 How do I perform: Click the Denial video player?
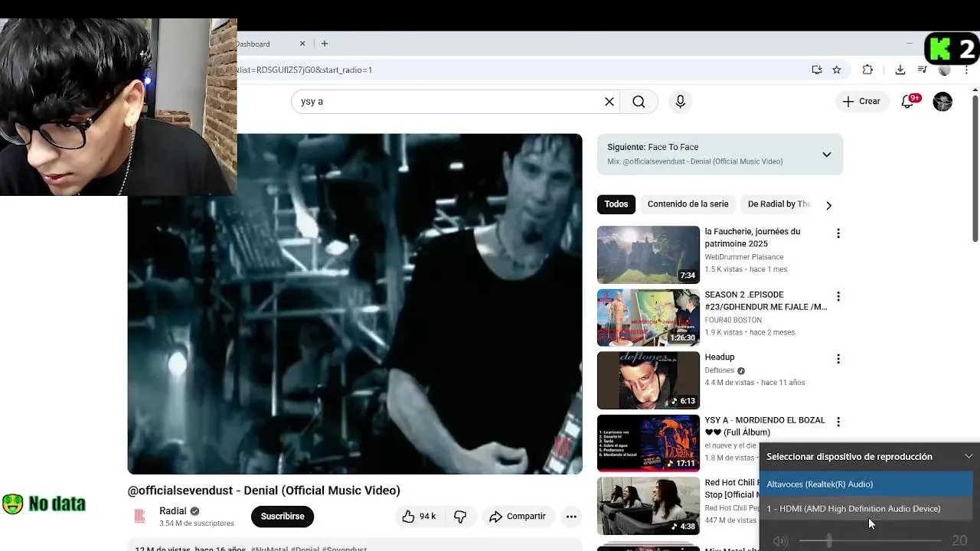click(354, 304)
